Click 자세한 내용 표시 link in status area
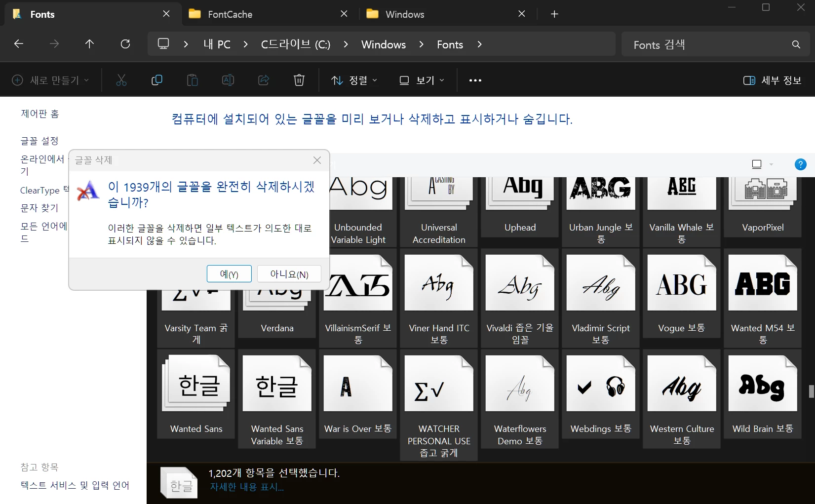Image resolution: width=815 pixels, height=504 pixels. tap(247, 487)
